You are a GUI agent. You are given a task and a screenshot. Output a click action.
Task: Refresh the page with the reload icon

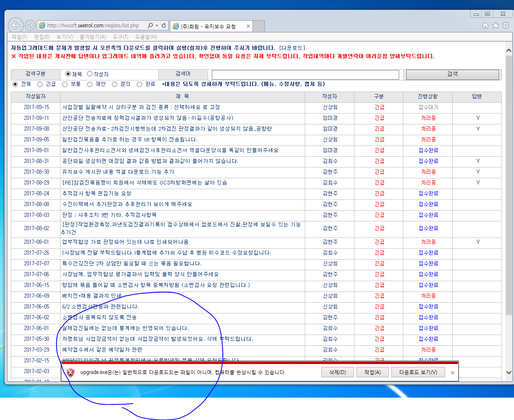click(164, 25)
